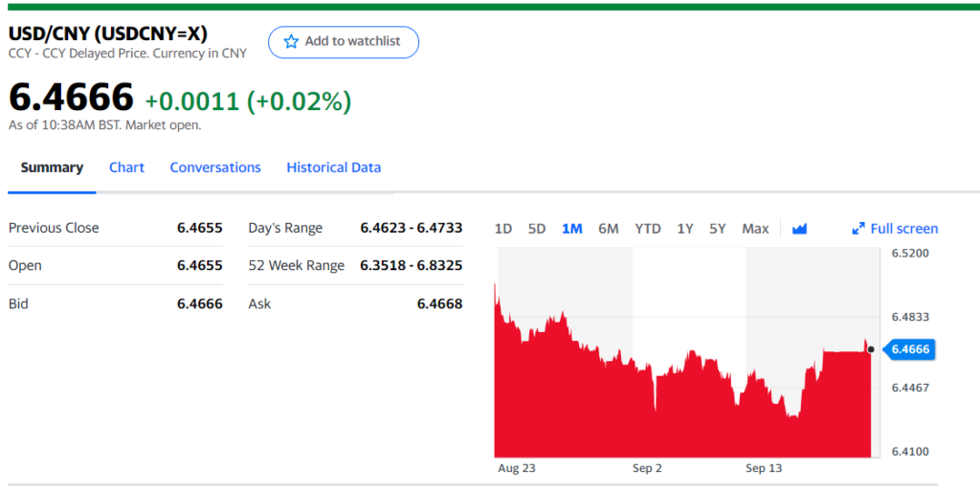The width and height of the screenshot is (980, 493).
Task: Select the 1M chart range
Action: pos(571,229)
